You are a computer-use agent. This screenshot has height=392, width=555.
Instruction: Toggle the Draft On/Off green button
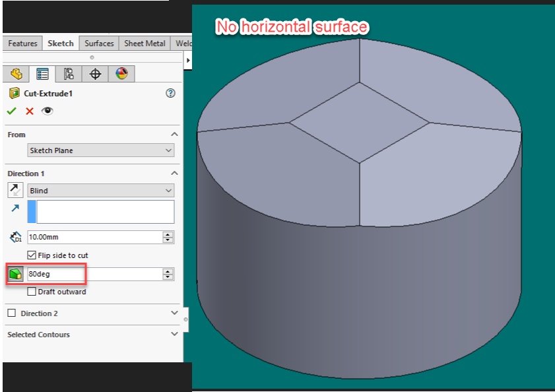point(16,274)
